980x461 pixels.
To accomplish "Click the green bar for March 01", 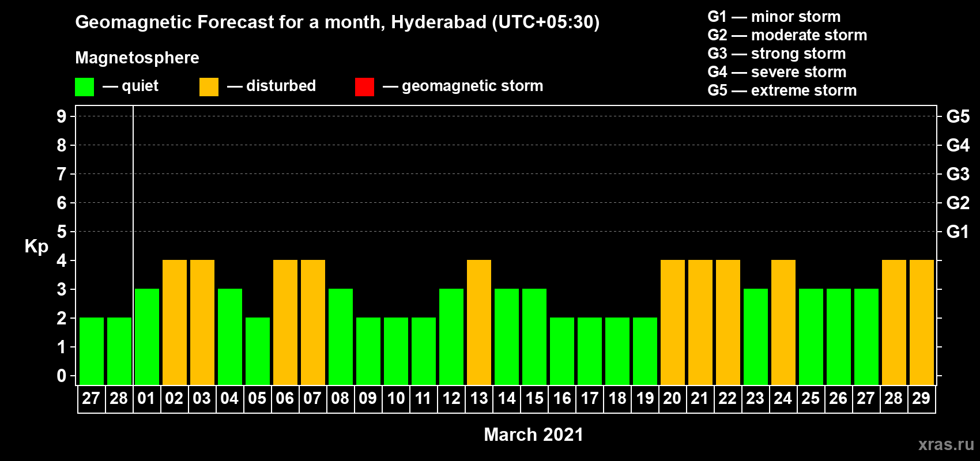I will 147,337.
